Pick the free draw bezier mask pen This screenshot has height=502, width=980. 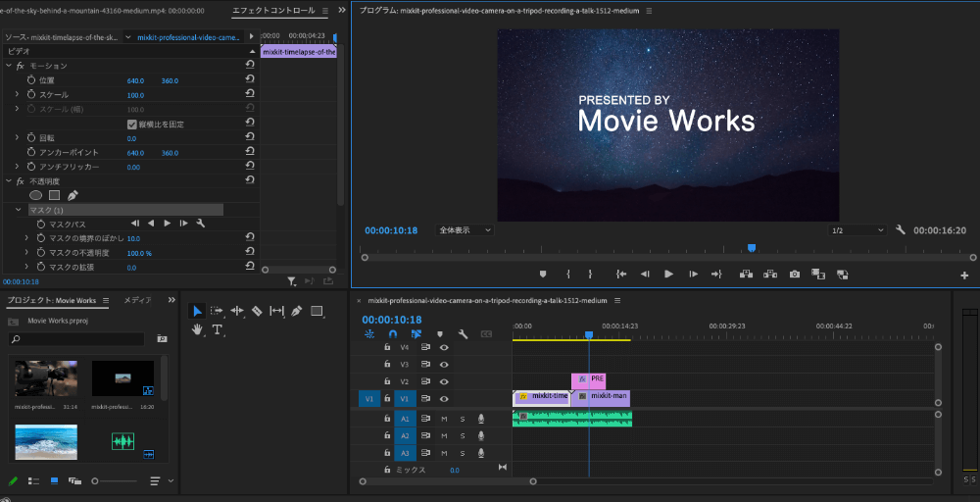(73, 195)
